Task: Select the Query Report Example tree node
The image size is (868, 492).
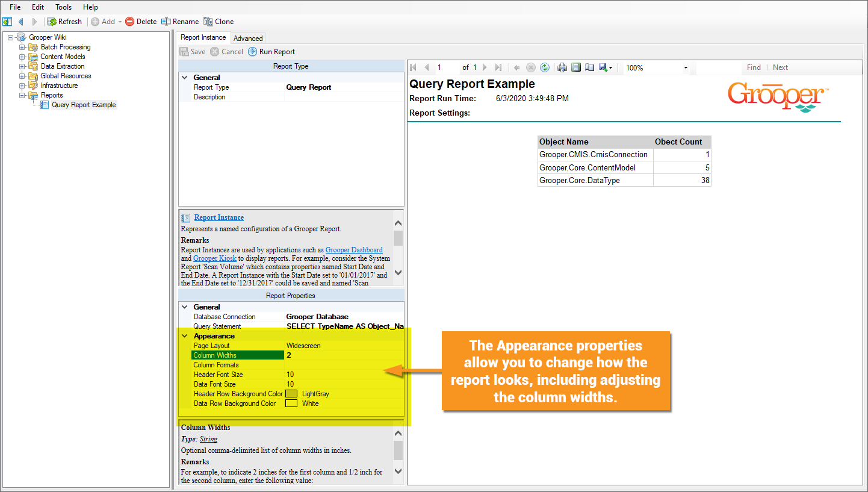Action: [84, 105]
